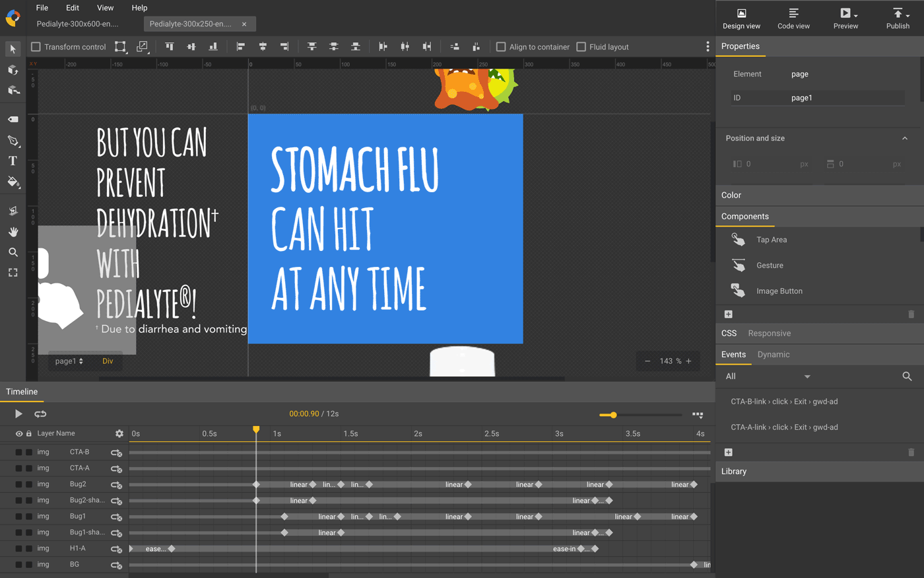Select the Tag tool

tap(13, 120)
